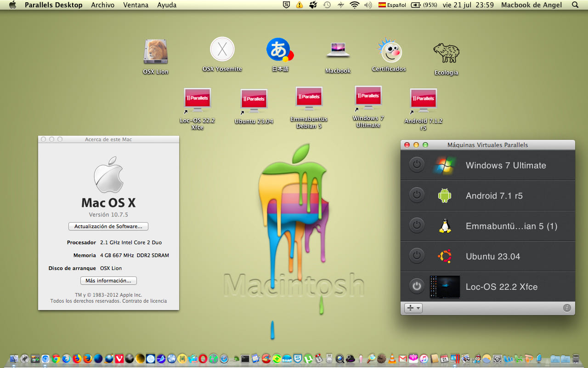Open the Archivo menu

click(x=103, y=5)
